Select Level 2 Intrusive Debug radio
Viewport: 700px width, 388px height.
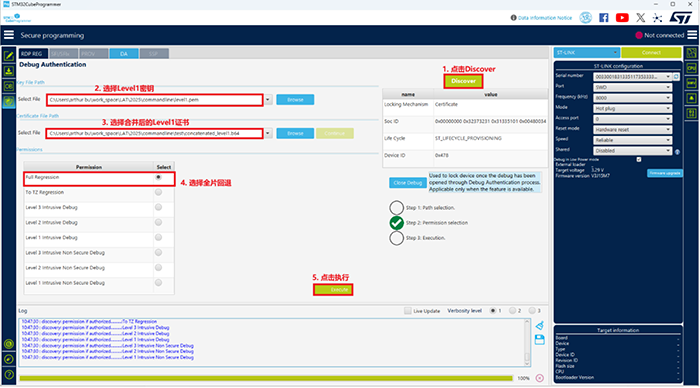click(158, 222)
